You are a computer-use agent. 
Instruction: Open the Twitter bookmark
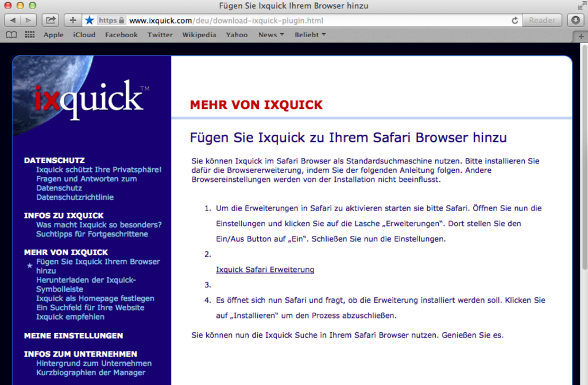tap(160, 35)
